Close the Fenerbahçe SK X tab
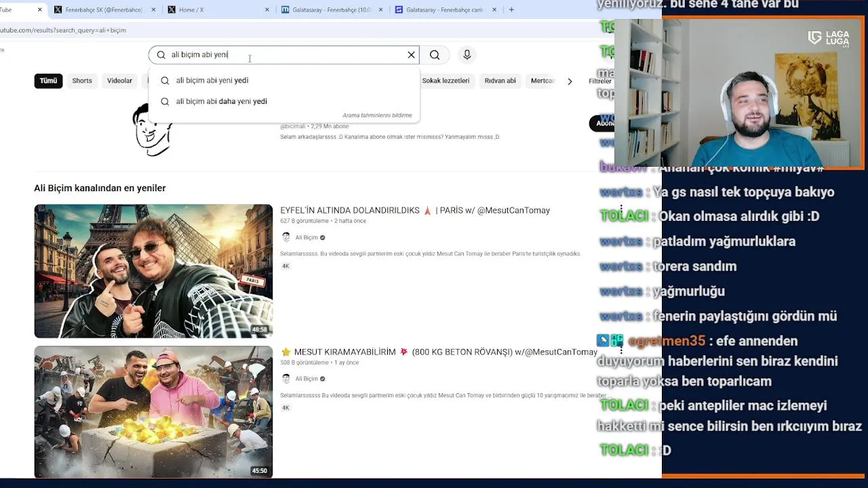The image size is (868, 488). 153,10
